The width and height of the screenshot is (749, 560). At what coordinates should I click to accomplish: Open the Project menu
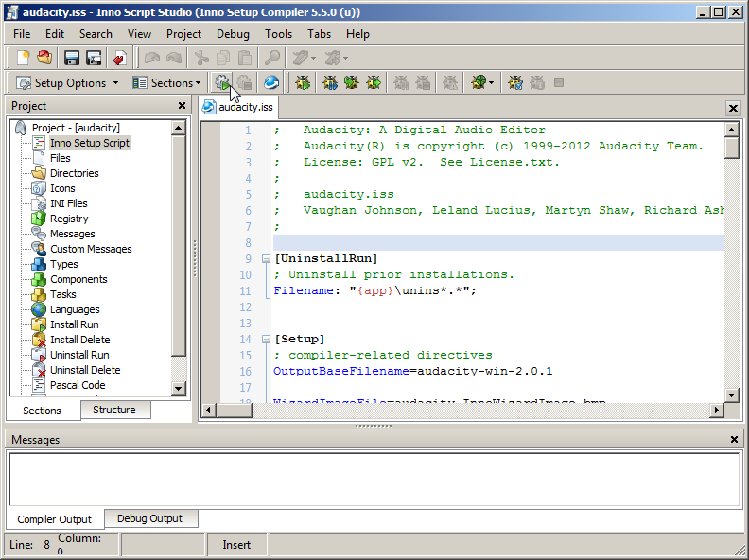tap(183, 34)
